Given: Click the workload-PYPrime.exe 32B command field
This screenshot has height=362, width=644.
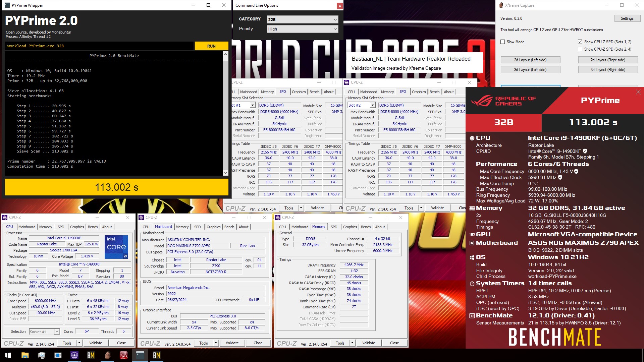Looking at the screenshot, I should (x=99, y=46).
